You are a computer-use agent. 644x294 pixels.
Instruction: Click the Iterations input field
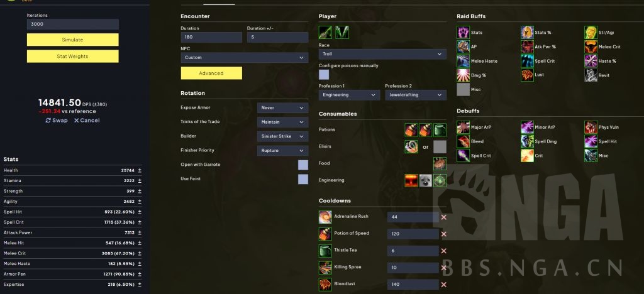coord(73,24)
